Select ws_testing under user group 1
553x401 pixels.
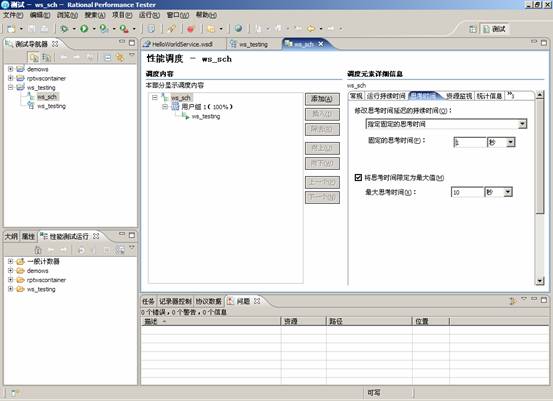(x=206, y=116)
